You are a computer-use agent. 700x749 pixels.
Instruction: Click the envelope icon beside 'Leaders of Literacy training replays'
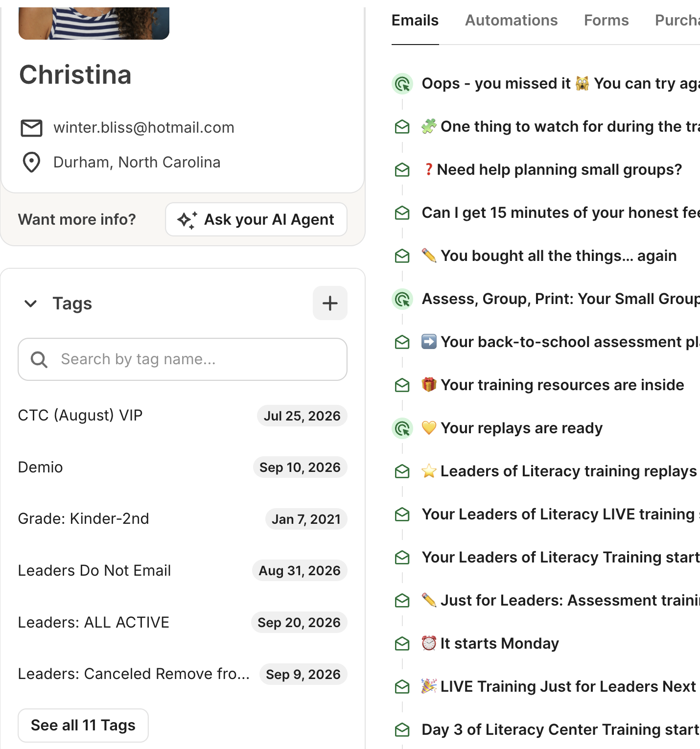tap(402, 471)
